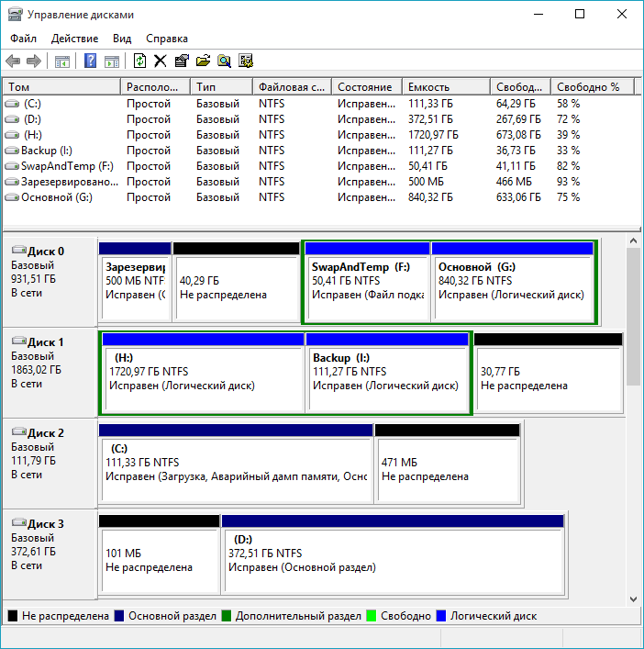The width and height of the screenshot is (644, 649).
Task: Select the Backup (I:) partition block
Action: pyautogui.click(x=387, y=372)
